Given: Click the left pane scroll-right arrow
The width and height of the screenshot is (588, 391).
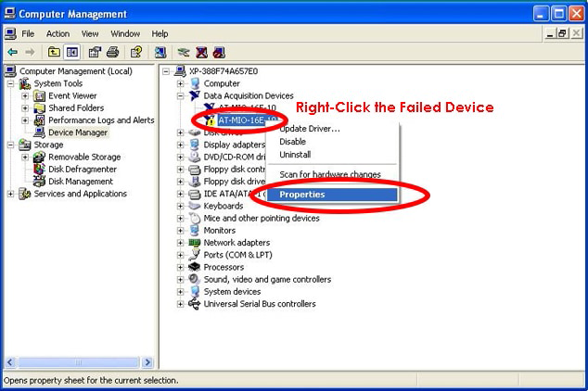Looking at the screenshot, I should 147,362.
